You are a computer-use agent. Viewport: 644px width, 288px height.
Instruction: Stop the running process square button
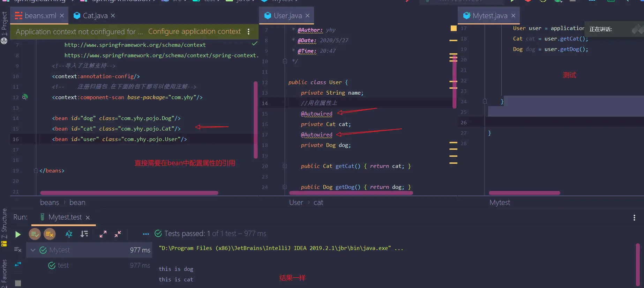pyautogui.click(x=18, y=283)
